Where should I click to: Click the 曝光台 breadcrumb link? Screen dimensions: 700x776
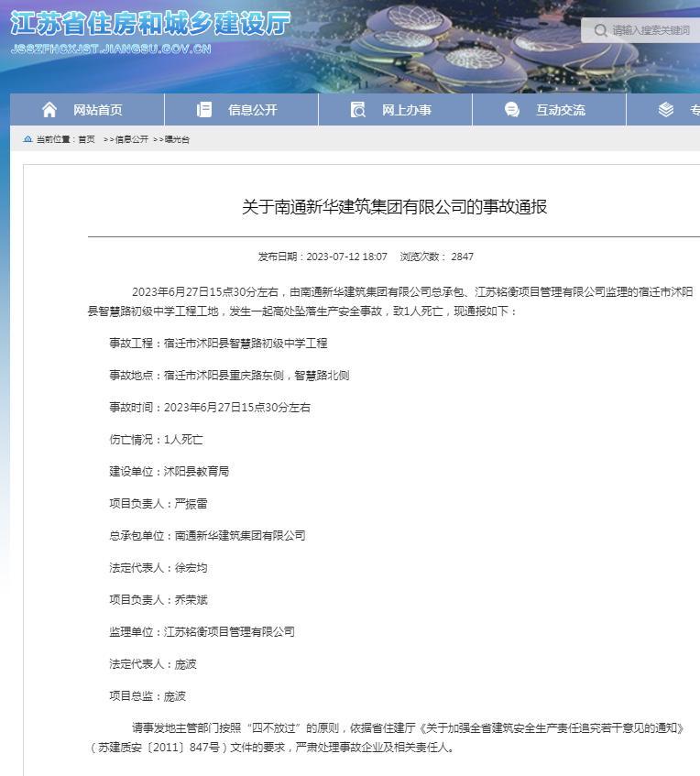tap(177, 139)
